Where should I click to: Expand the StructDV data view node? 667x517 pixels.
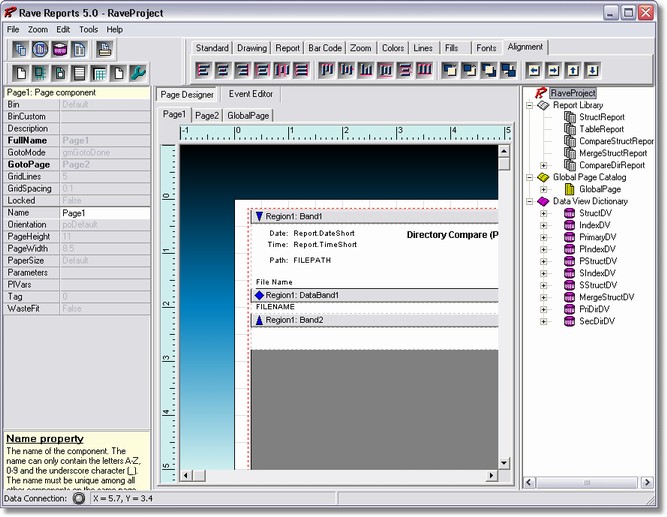coord(543,213)
